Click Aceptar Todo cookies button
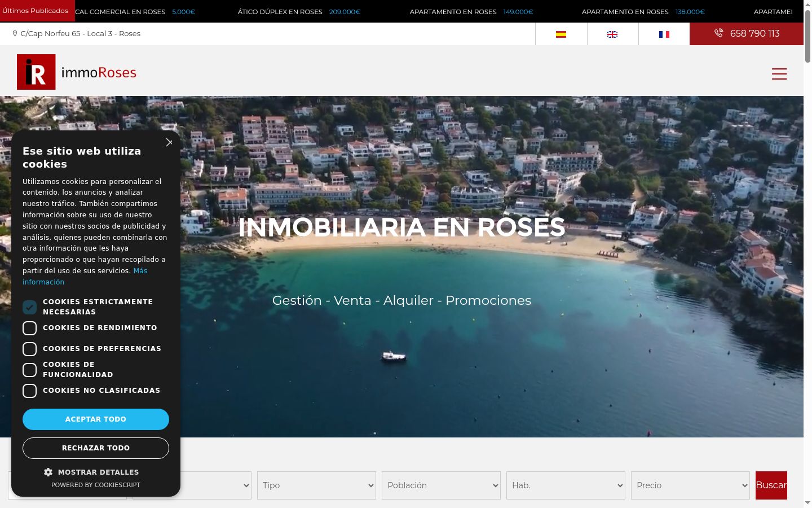Screen dimensions: 812x508 (96, 419)
